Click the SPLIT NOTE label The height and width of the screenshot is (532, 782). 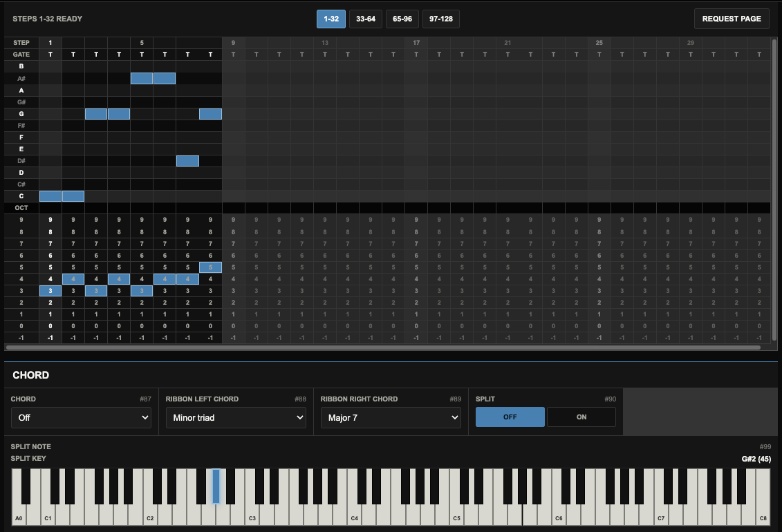pos(31,447)
